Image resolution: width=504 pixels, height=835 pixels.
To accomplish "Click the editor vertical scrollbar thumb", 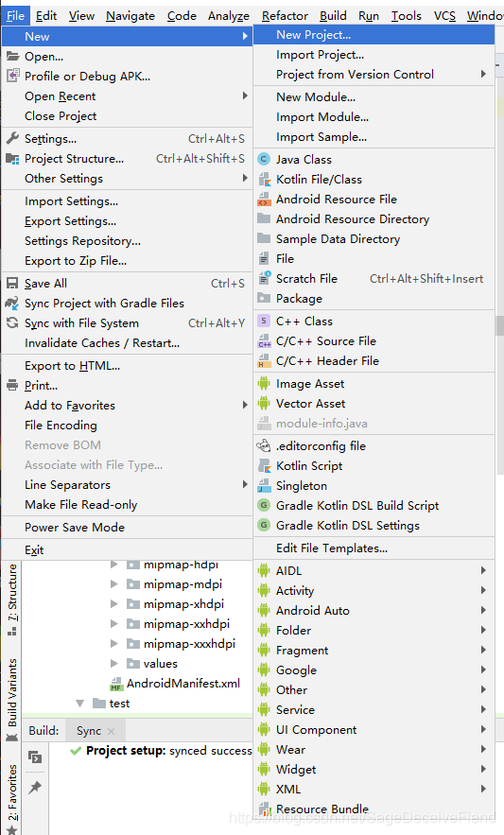I will 499,326.
